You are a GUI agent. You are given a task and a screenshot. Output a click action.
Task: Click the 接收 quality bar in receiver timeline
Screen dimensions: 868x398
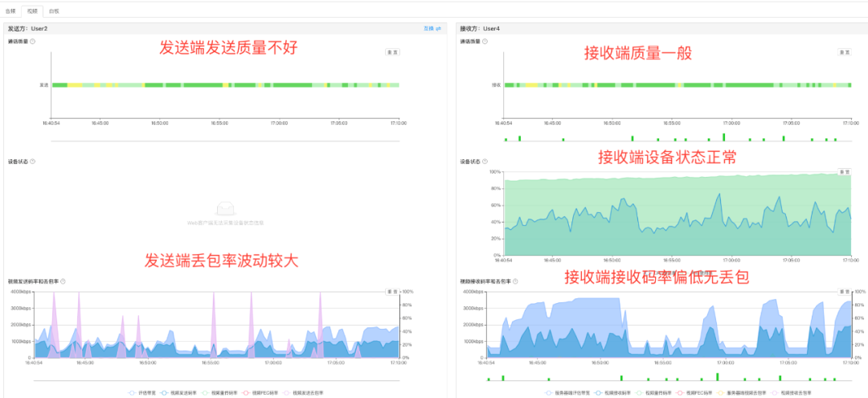point(677,84)
